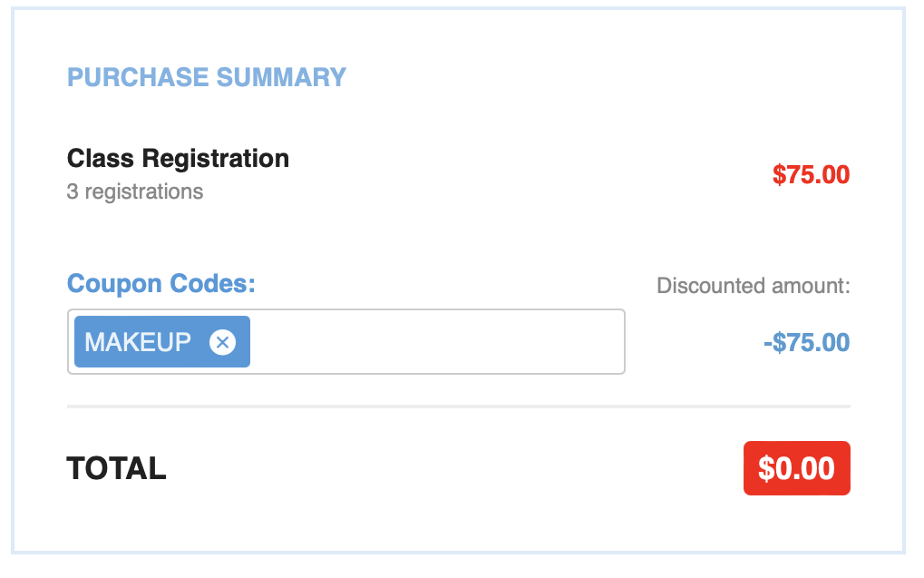This screenshot has height=578, width=924.
Task: Click the "Discounted amount:" label
Action: 753,286
